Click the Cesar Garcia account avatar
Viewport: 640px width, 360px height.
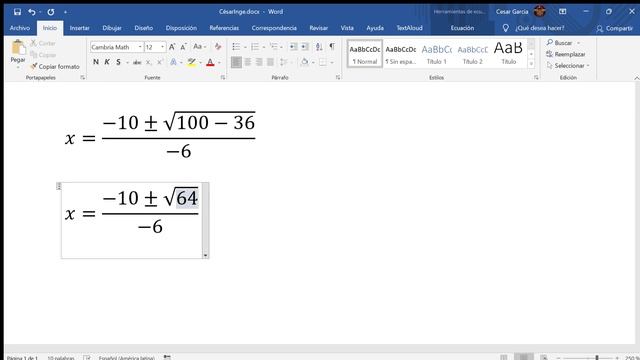click(x=540, y=11)
